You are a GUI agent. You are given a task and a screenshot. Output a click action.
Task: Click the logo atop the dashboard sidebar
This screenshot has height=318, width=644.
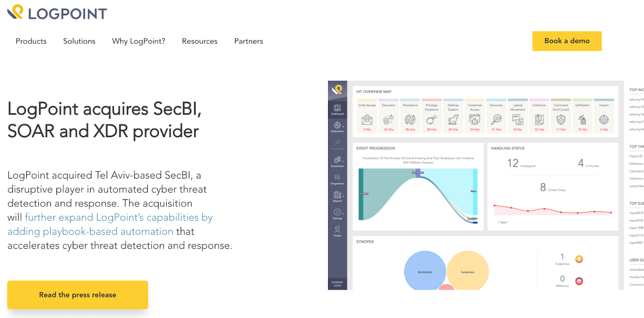coord(337,90)
